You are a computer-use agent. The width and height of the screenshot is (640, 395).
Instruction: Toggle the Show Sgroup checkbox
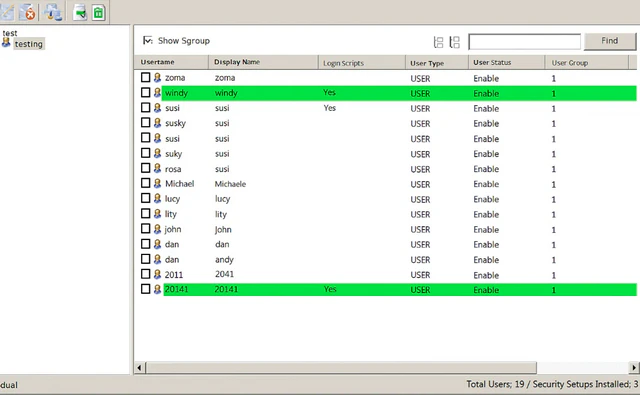pos(147,40)
